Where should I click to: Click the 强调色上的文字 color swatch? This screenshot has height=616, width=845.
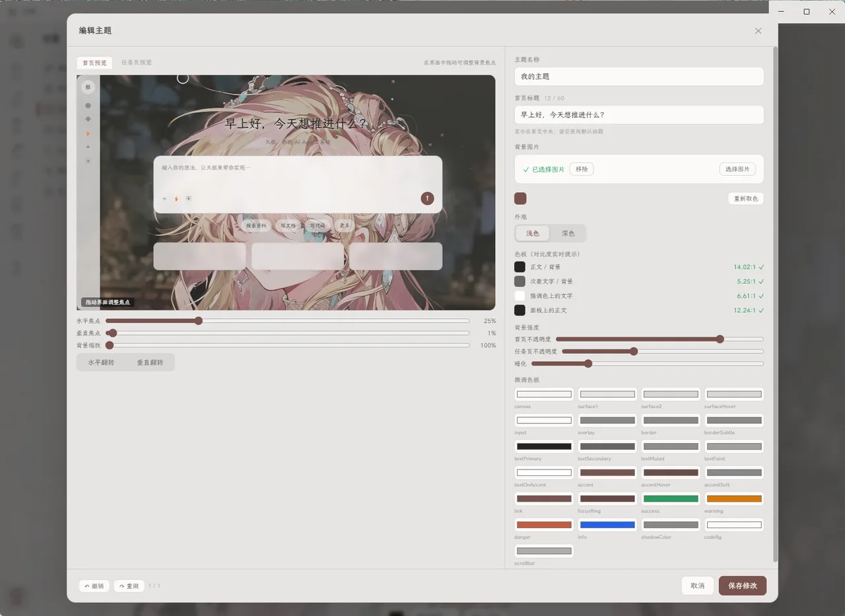(520, 296)
